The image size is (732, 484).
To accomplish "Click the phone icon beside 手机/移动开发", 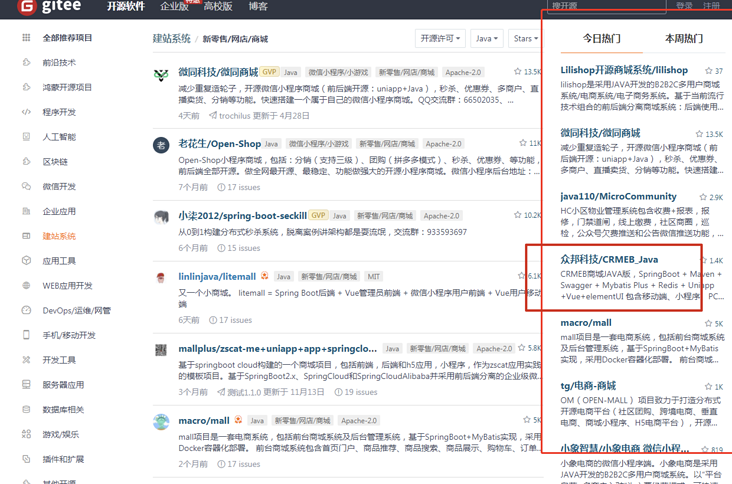I will tap(26, 335).
